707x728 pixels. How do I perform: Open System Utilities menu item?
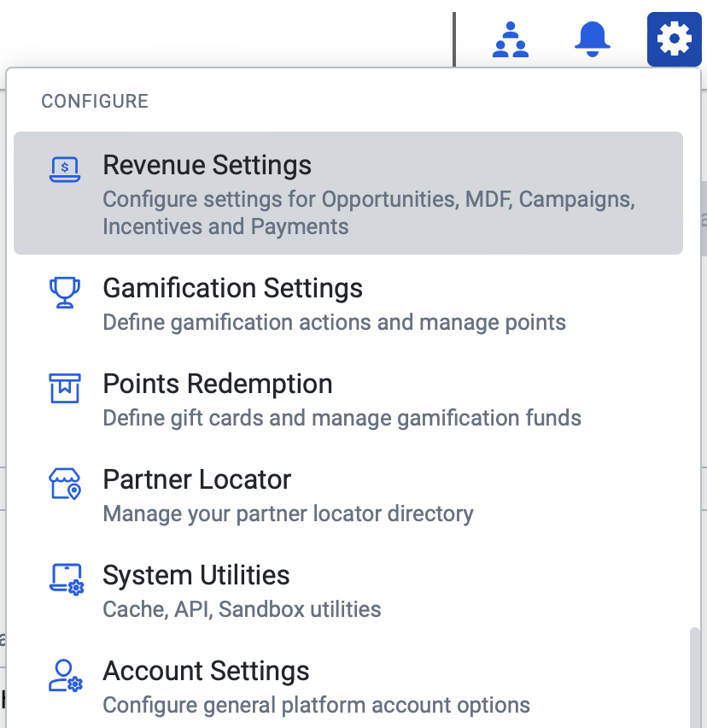pyautogui.click(x=348, y=590)
